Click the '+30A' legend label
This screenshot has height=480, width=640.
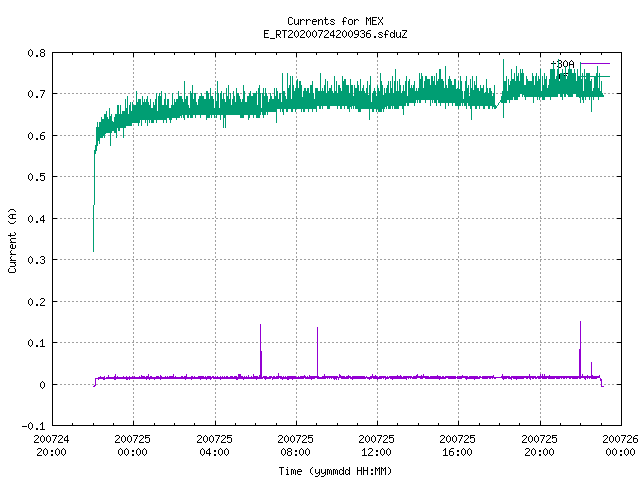tap(562, 64)
